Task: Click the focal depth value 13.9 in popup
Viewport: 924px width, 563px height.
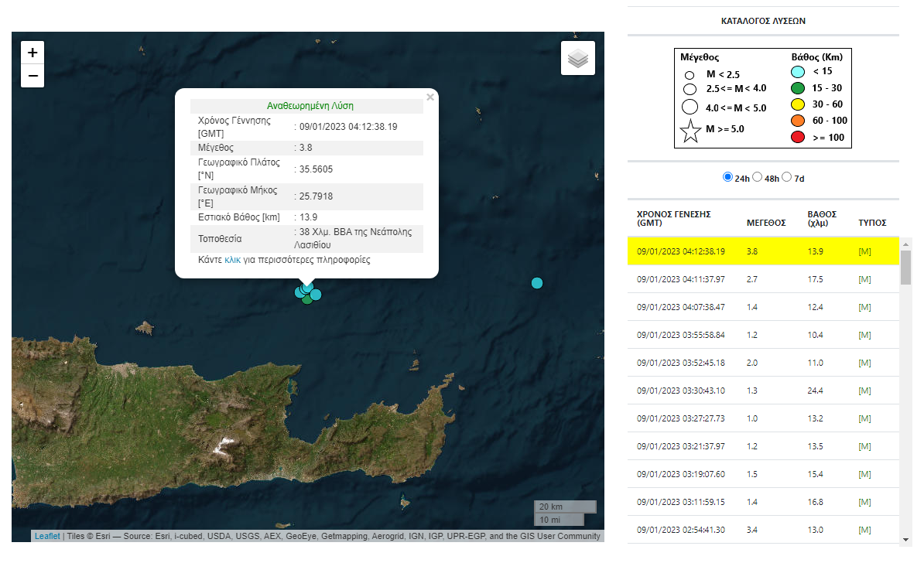Action: (x=308, y=217)
